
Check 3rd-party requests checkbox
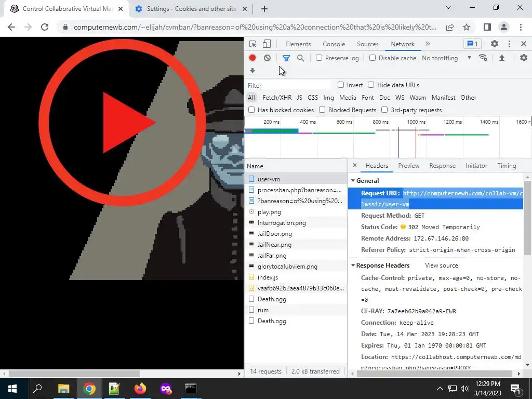(x=384, y=110)
